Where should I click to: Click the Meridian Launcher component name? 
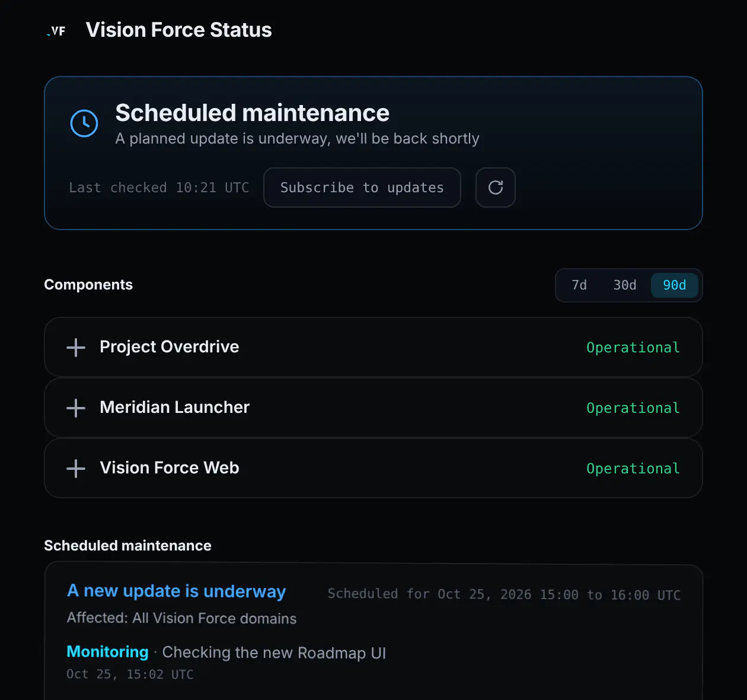175,408
